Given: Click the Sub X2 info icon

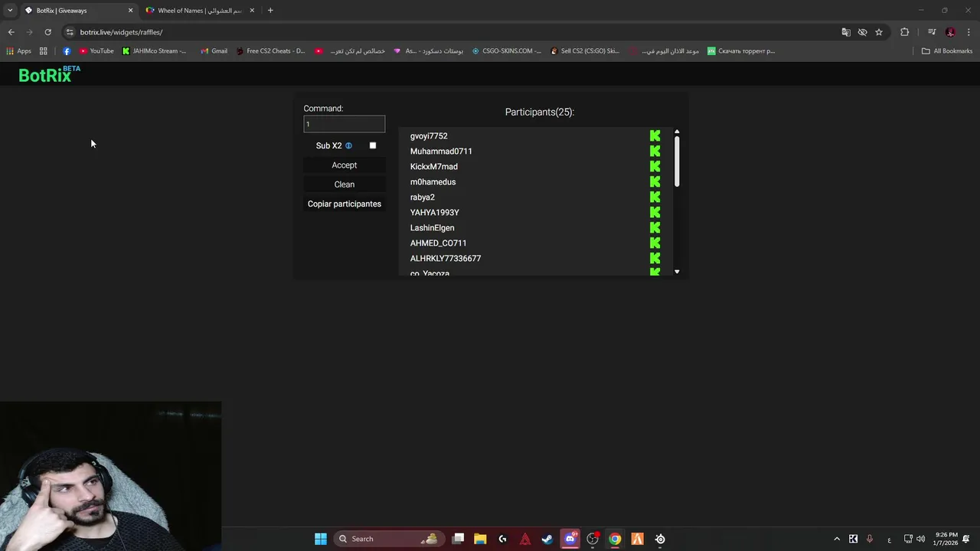Looking at the screenshot, I should 348,145.
